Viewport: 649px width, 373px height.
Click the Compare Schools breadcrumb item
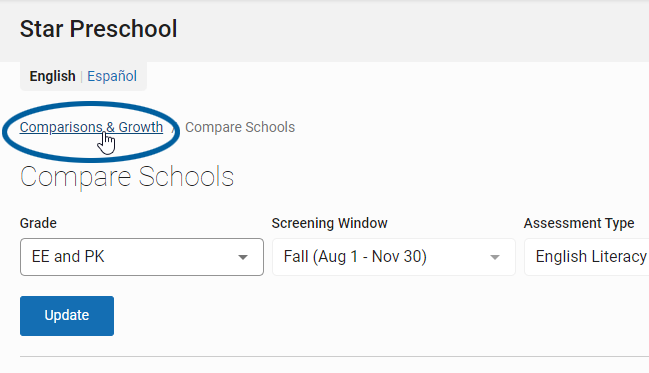(240, 127)
